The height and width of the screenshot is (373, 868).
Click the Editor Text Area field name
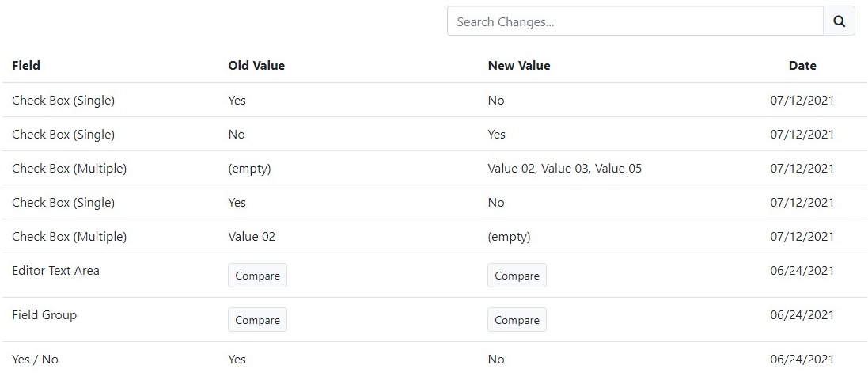pyautogui.click(x=56, y=271)
